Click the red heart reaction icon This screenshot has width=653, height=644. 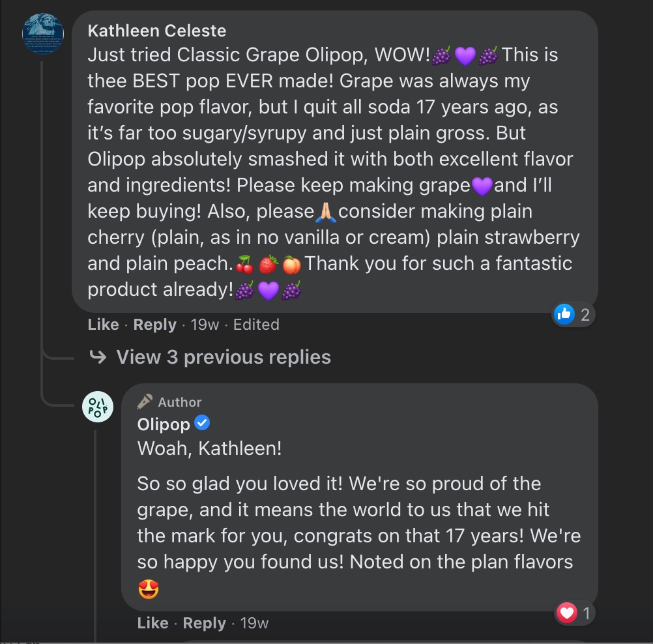[567, 613]
